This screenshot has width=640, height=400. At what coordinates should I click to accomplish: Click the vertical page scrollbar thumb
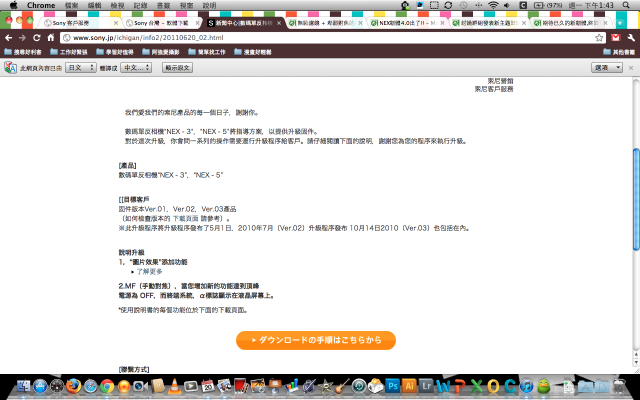pyautogui.click(x=636, y=199)
